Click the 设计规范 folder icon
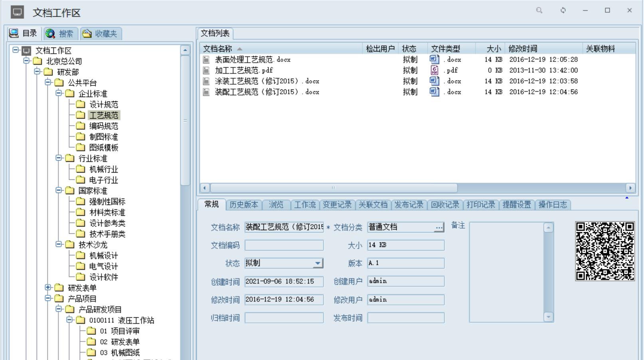 pyautogui.click(x=81, y=105)
